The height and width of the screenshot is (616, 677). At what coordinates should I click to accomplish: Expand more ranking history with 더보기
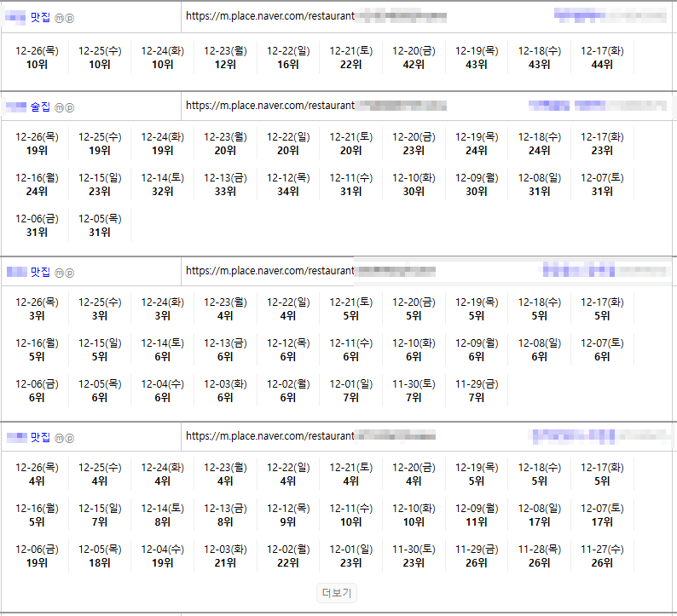[338, 593]
